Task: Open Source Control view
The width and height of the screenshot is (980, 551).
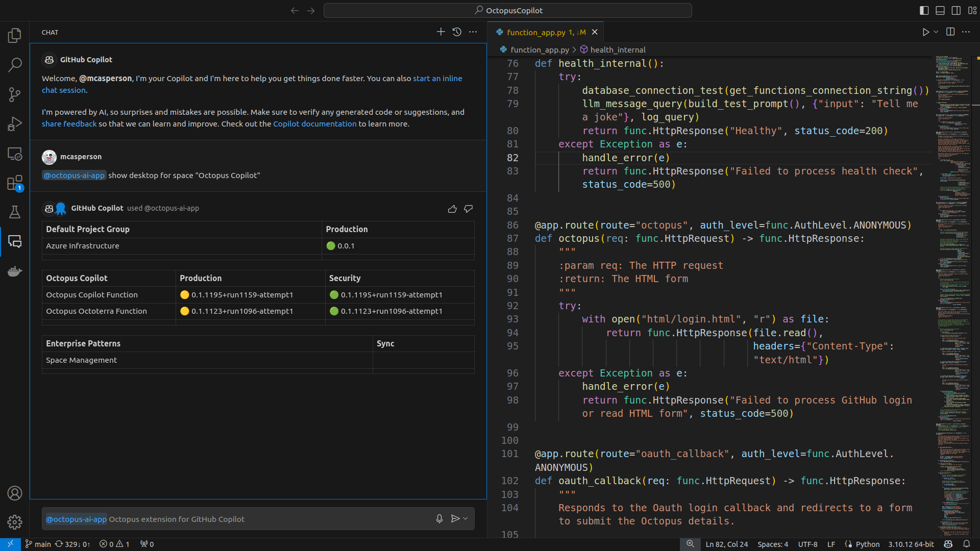Action: coord(15,94)
